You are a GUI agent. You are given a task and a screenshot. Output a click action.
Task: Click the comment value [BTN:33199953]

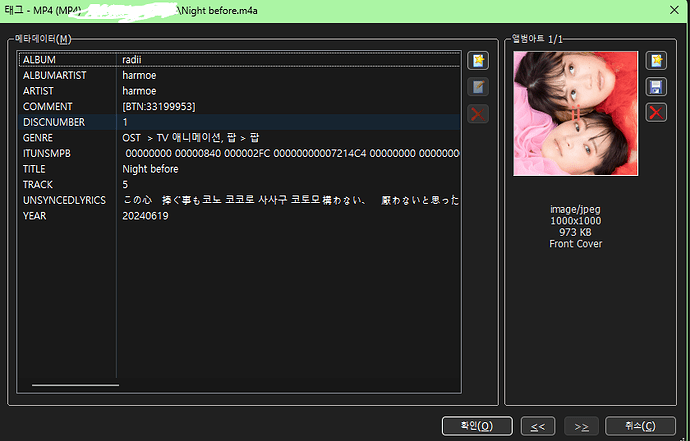point(159,107)
